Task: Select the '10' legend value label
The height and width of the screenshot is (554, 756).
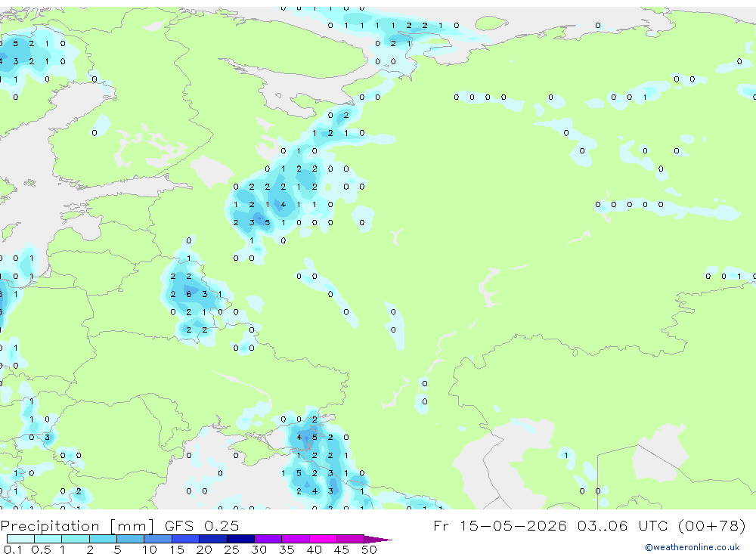Action: (x=150, y=549)
